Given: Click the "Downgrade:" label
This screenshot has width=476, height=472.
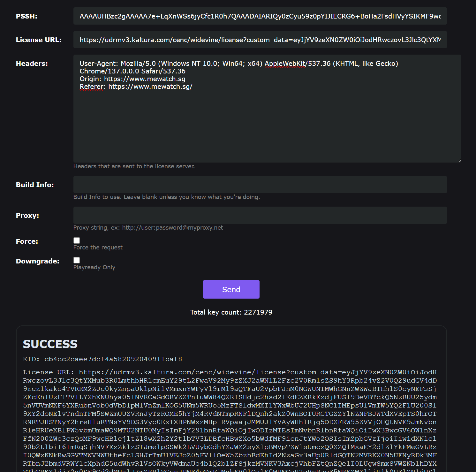Looking at the screenshot, I should click(x=38, y=261).
